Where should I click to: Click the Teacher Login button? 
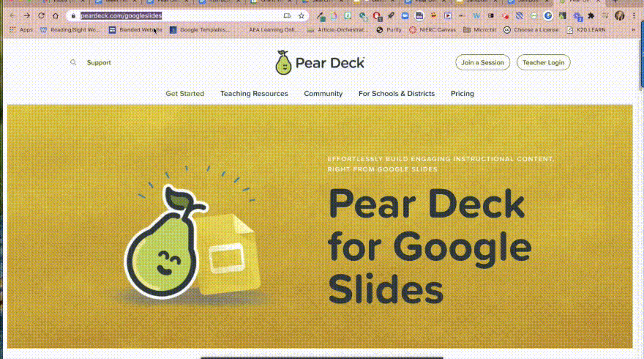[543, 62]
